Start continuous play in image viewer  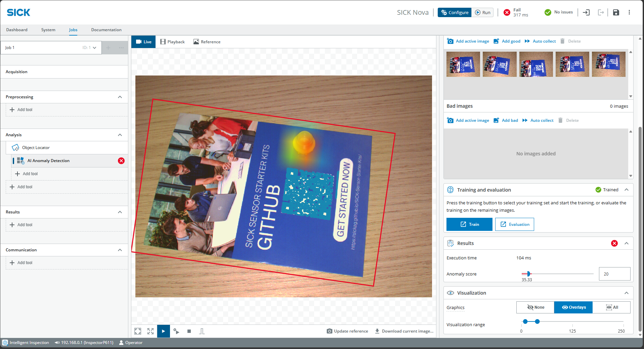164,331
